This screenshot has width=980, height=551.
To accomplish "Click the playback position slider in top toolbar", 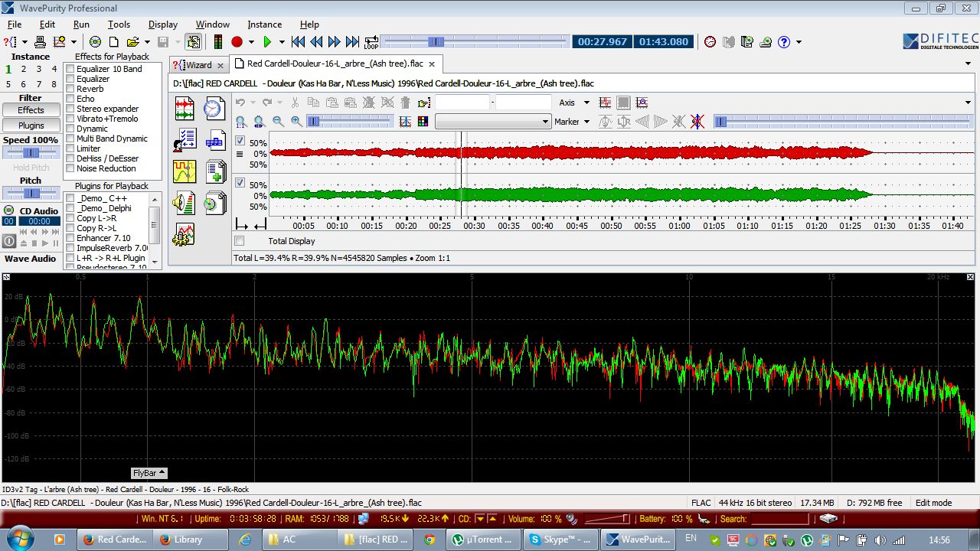I will tap(475, 41).
